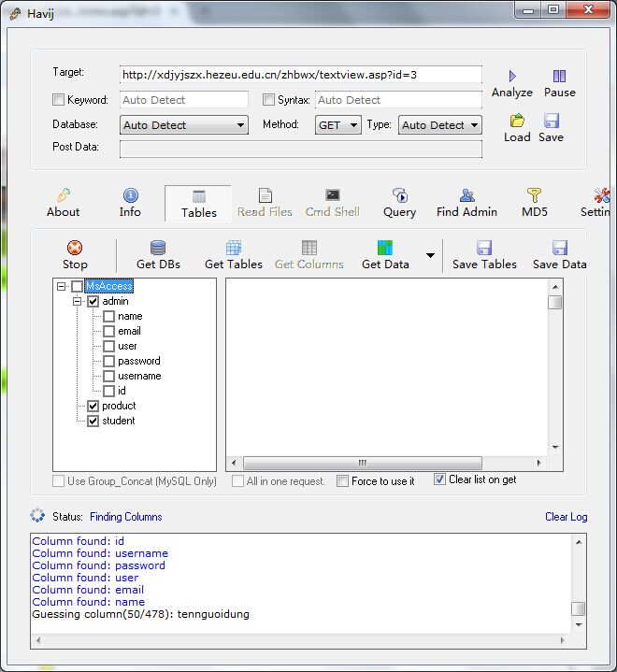Click the Stop icon
This screenshot has width=617, height=672.
[75, 248]
